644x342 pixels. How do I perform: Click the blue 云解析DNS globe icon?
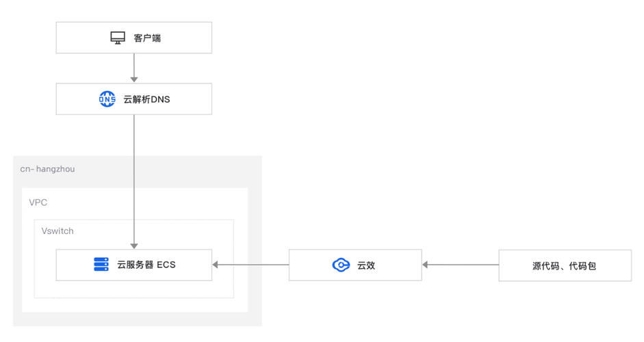click(107, 99)
